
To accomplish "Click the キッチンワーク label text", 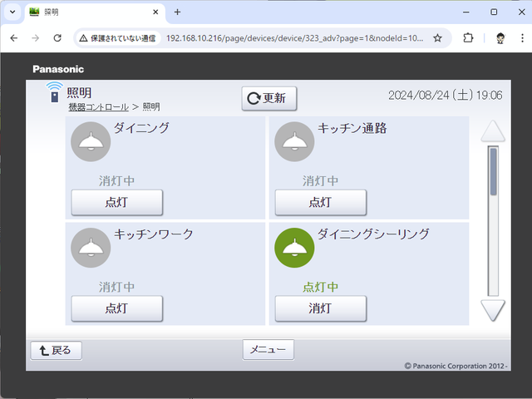I will 153,234.
